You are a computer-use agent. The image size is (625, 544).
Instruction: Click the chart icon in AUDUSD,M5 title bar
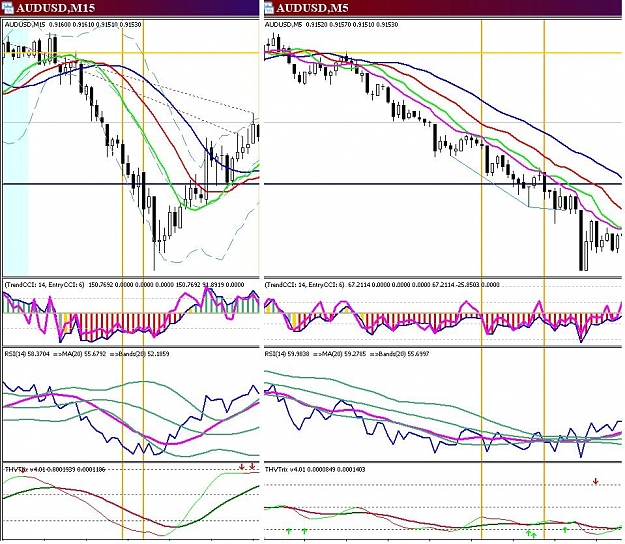pos(269,8)
